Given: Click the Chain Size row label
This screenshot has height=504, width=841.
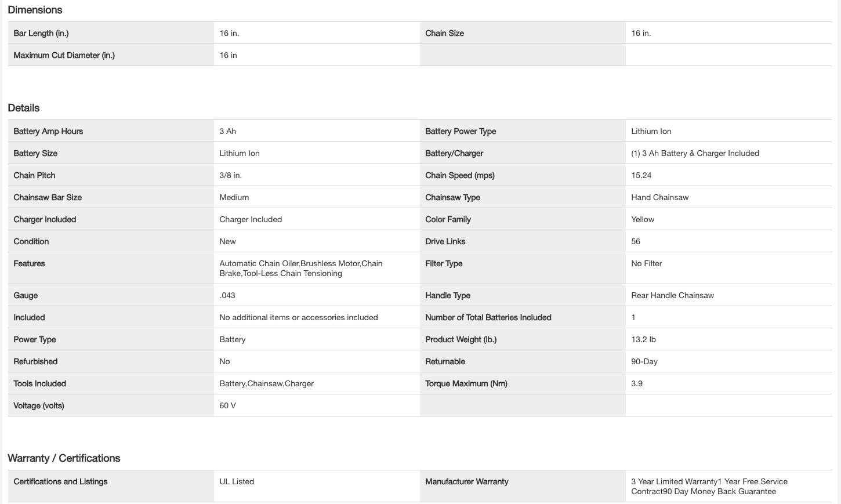Looking at the screenshot, I should coord(444,33).
